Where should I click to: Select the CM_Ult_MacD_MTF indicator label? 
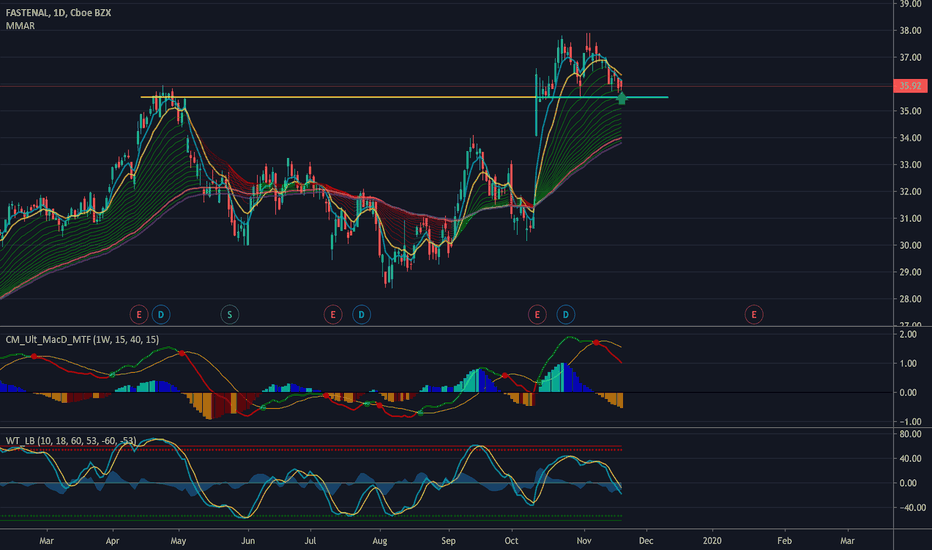pos(82,340)
